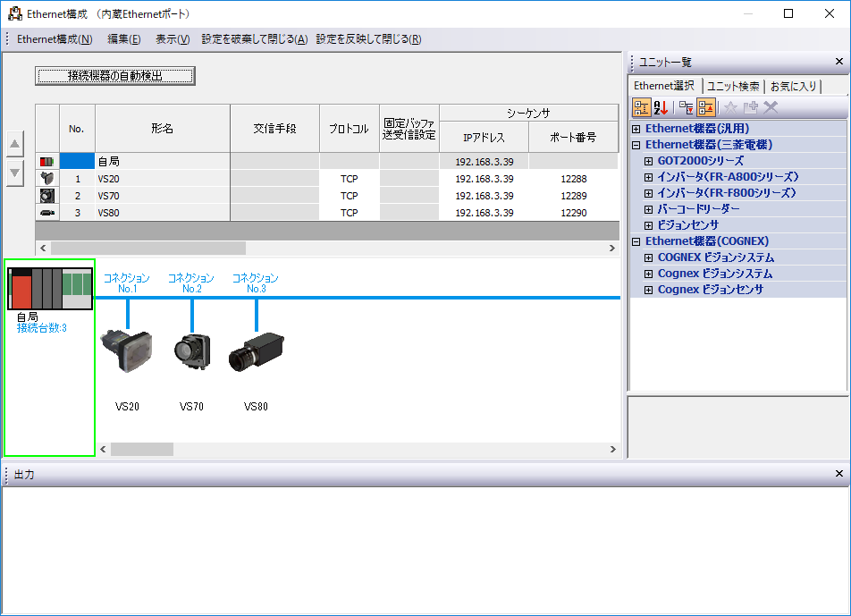Click the expand-all tree icon in unit list toolbar
851x616 pixels.
click(x=686, y=107)
